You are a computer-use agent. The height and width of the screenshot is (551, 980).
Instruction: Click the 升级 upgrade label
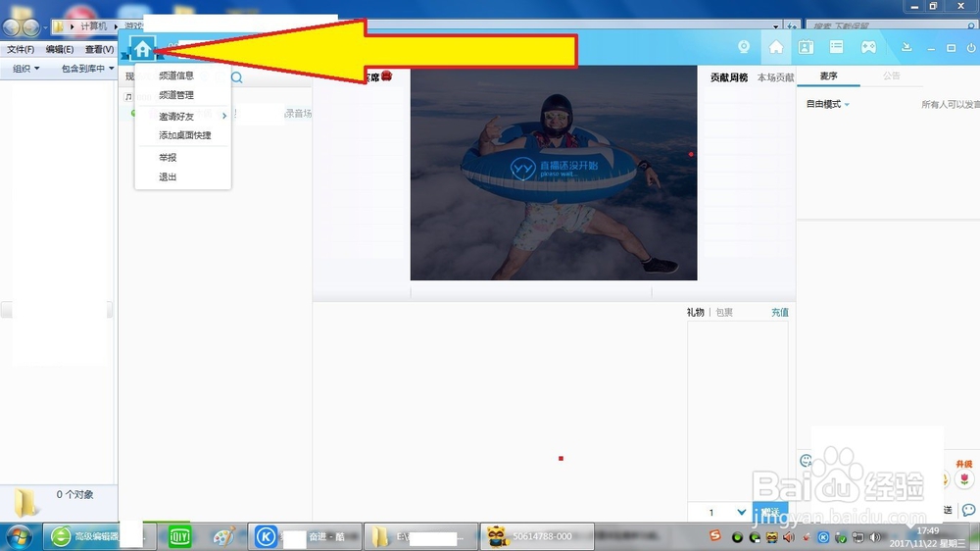963,464
